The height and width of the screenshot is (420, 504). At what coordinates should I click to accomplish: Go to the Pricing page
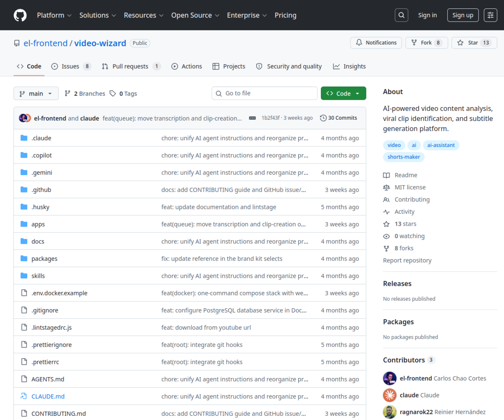[285, 15]
